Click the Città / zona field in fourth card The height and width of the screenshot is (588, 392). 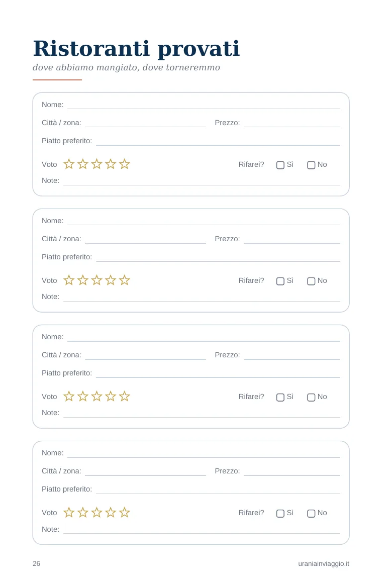tap(146, 471)
